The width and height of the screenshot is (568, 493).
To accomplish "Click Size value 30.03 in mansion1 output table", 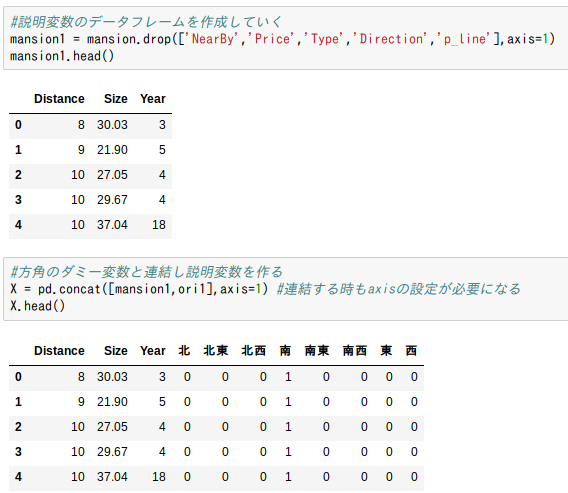I will click(112, 125).
